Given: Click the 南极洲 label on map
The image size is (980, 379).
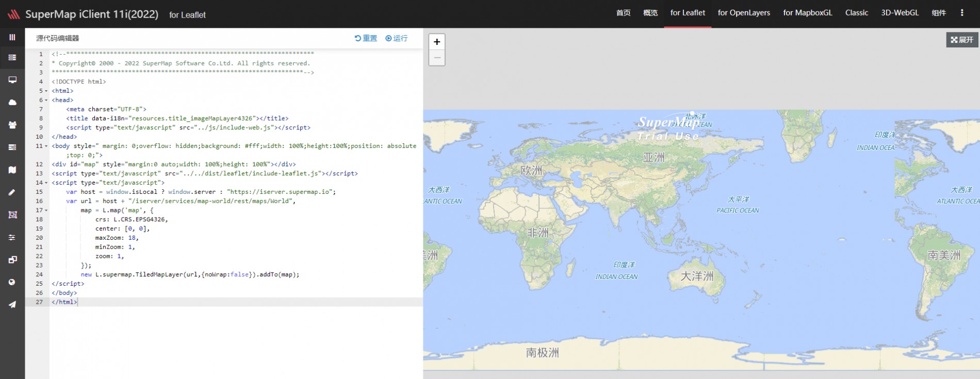Looking at the screenshot, I should point(543,353).
